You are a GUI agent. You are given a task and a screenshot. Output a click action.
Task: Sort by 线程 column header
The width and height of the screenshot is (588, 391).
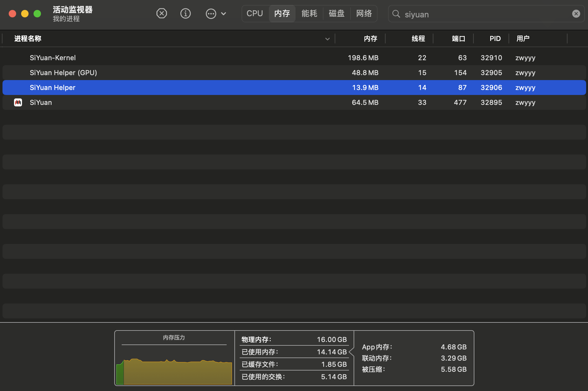point(418,39)
